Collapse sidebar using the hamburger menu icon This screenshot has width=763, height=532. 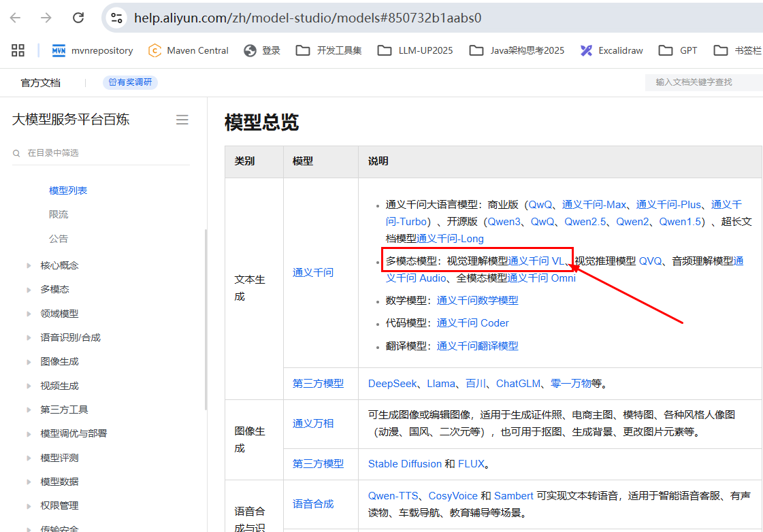click(182, 120)
